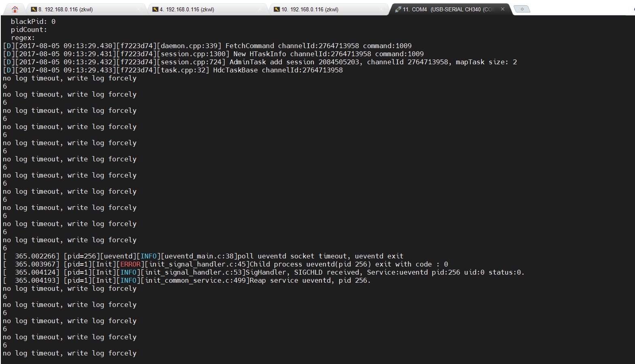Image resolution: width=635 pixels, height=364 pixels.
Task: Switch to tab 8. 192.168.0.116 (zkwl)
Action: [86, 9]
